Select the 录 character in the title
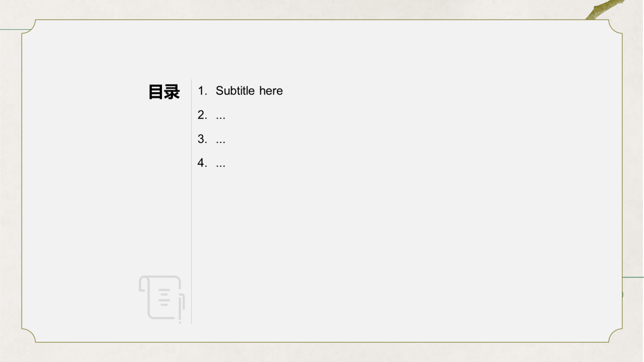Screen dimensions: 644x362 point(172,92)
